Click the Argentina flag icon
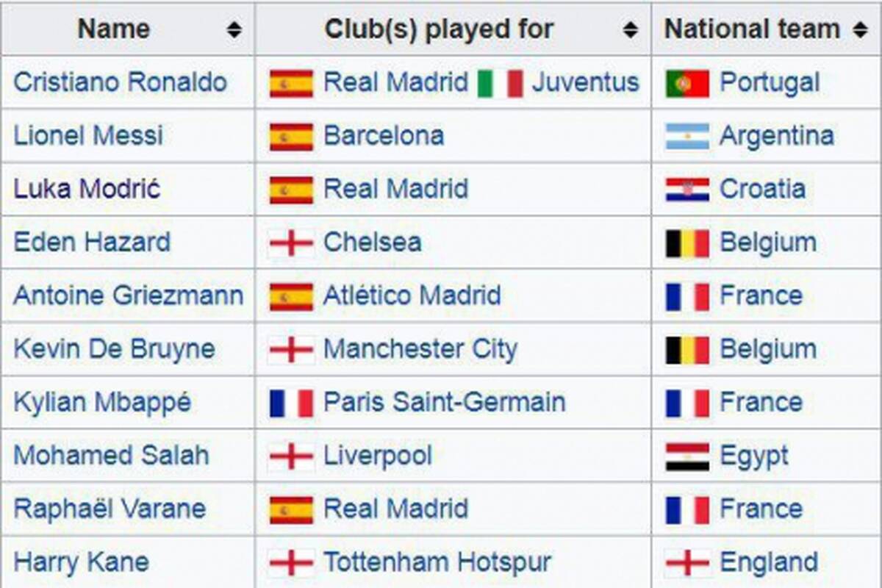 (x=687, y=137)
